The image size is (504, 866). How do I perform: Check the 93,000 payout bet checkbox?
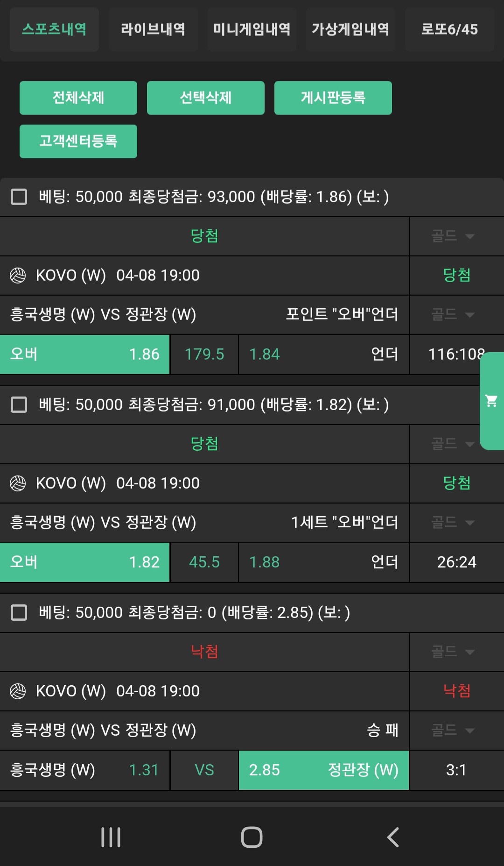(19, 197)
